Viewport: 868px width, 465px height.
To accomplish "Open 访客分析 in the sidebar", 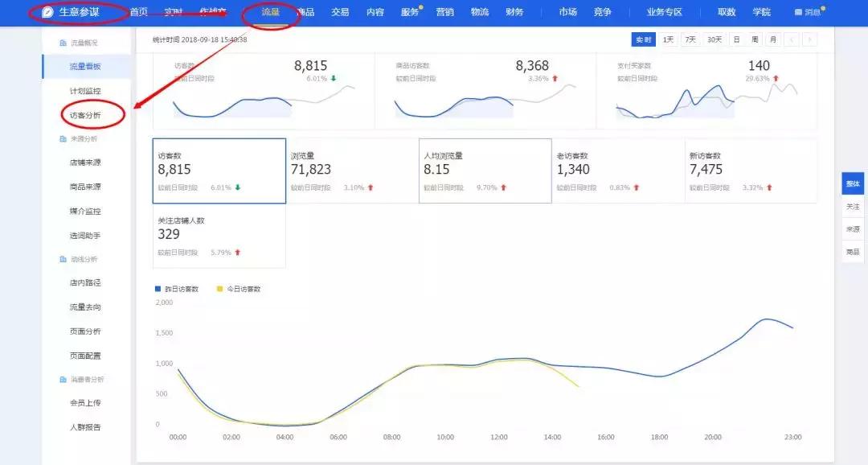I will click(x=85, y=115).
